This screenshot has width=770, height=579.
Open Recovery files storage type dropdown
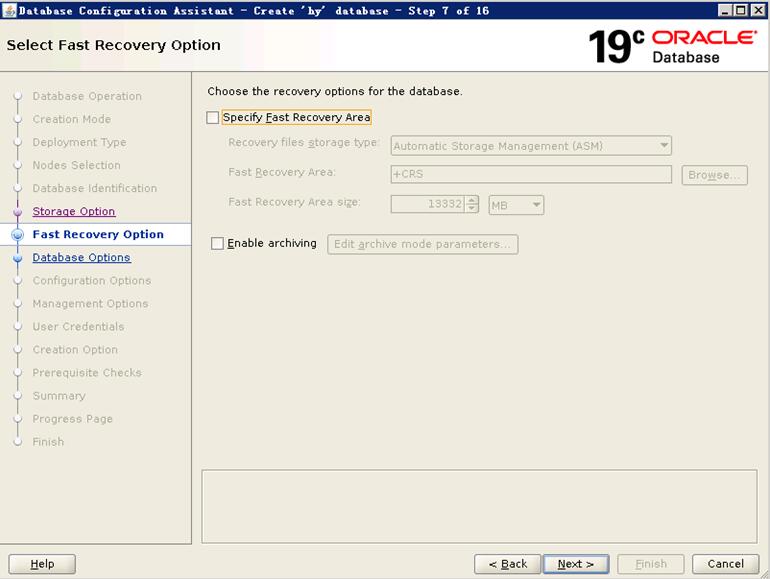[x=531, y=146]
